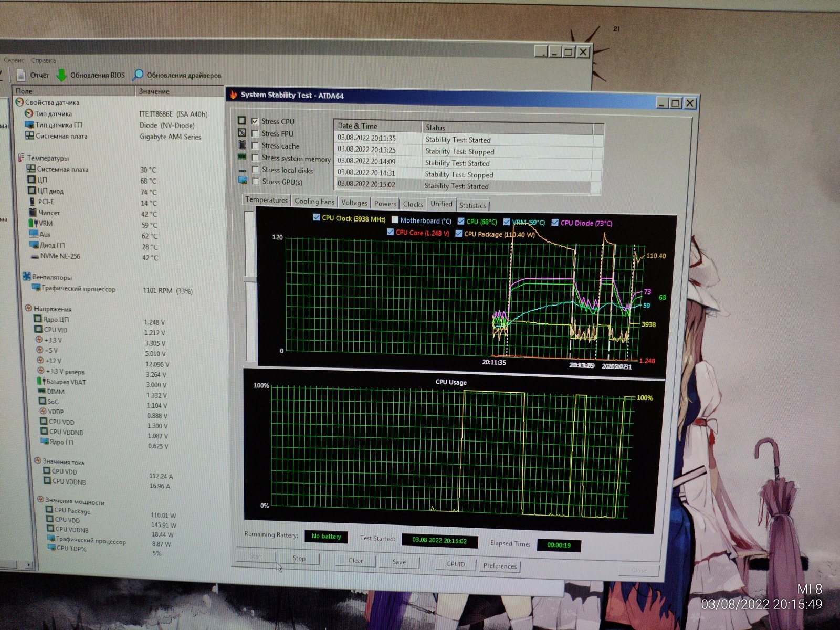
Task: Click the Поле column header
Action: 73,91
